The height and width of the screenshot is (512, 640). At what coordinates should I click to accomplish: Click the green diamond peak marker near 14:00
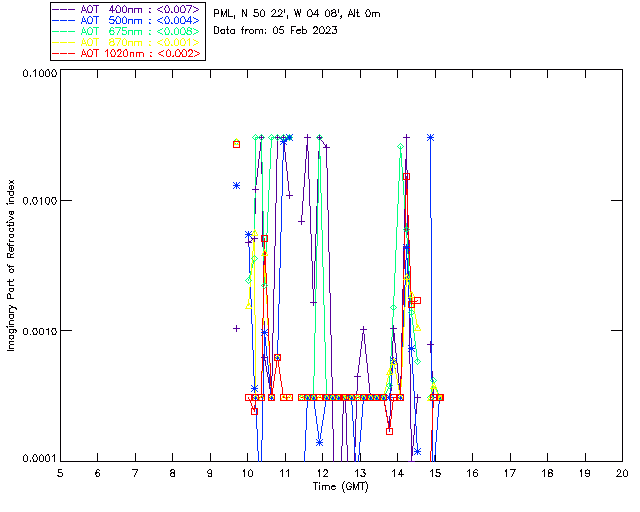(400, 147)
